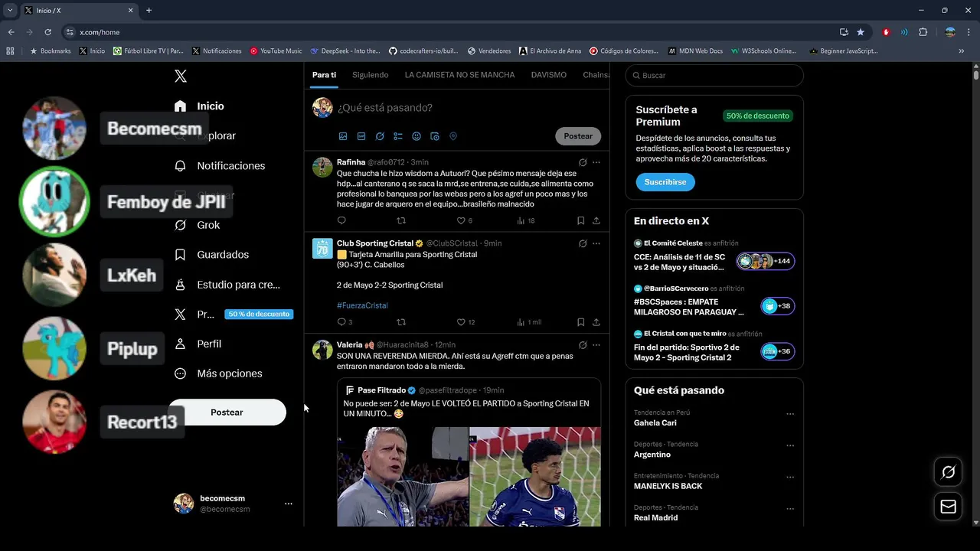This screenshot has width=980, height=551.
Task: Schedule post with the calendar icon
Action: (x=435, y=136)
